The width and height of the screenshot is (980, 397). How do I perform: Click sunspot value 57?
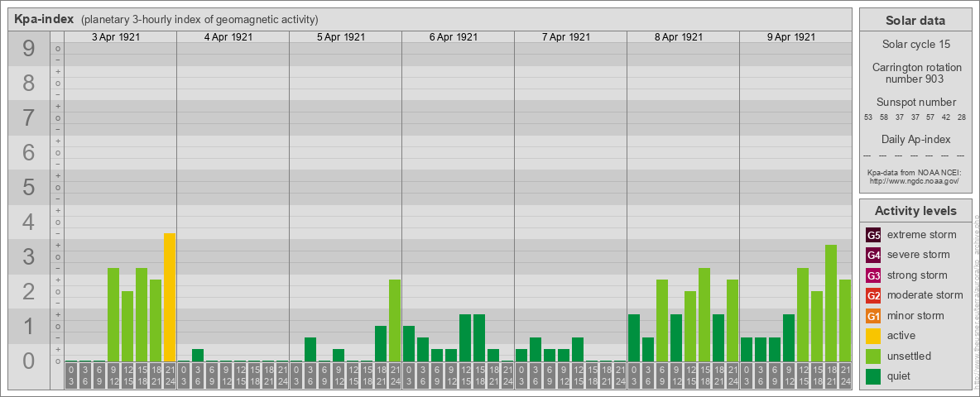click(x=930, y=117)
